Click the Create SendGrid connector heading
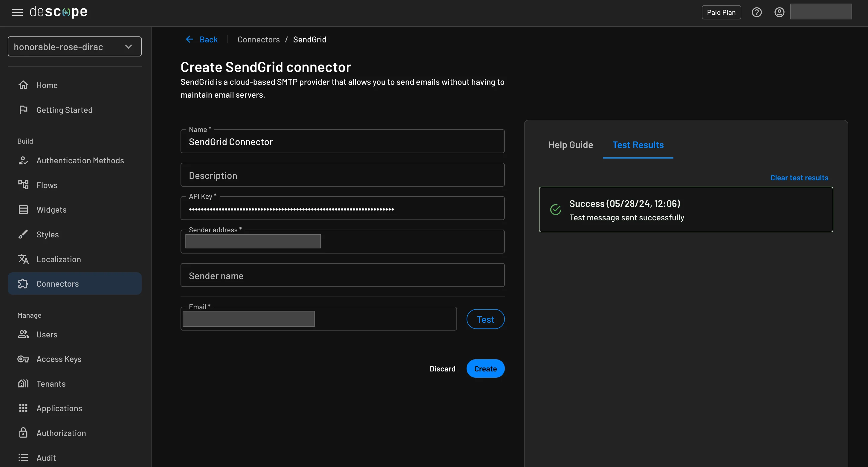The height and width of the screenshot is (467, 868). (x=265, y=67)
